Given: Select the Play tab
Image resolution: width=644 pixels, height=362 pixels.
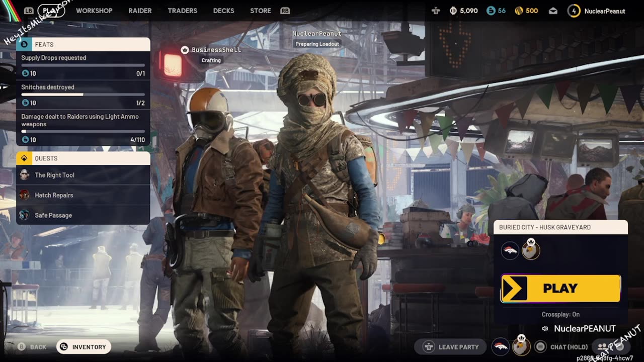Looking at the screenshot, I should 51,11.
